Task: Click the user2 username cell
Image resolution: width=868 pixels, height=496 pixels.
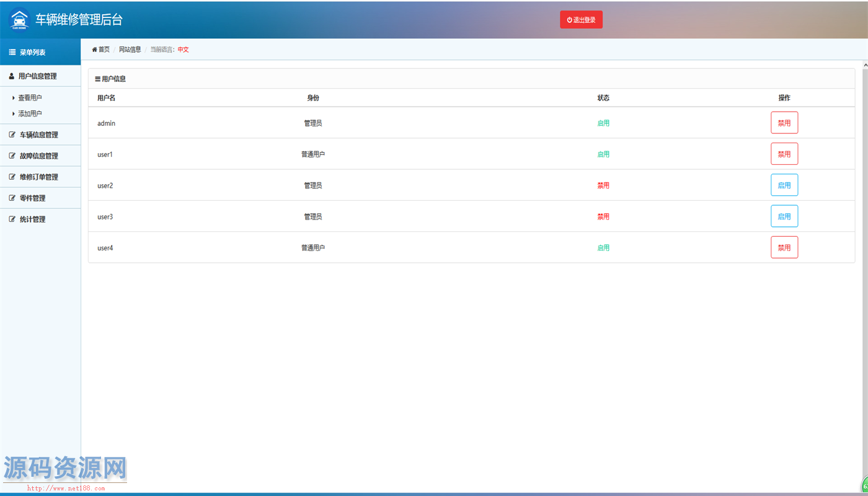Action: (x=105, y=185)
